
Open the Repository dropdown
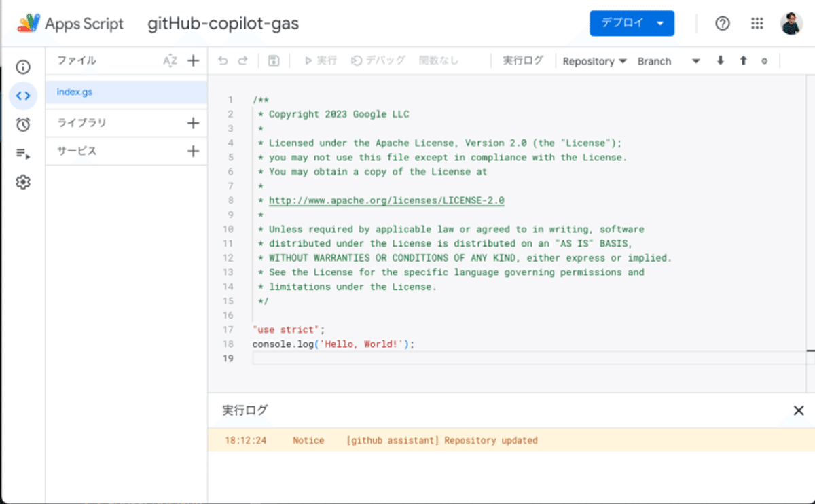pyautogui.click(x=594, y=61)
